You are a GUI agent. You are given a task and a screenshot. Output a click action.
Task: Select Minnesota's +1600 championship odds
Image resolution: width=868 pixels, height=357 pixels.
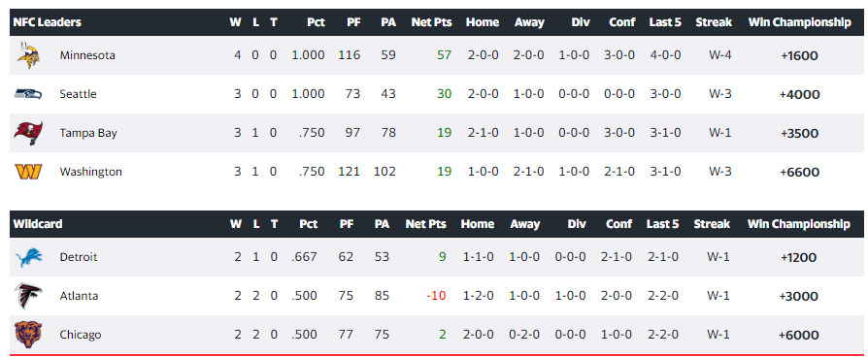tap(799, 56)
